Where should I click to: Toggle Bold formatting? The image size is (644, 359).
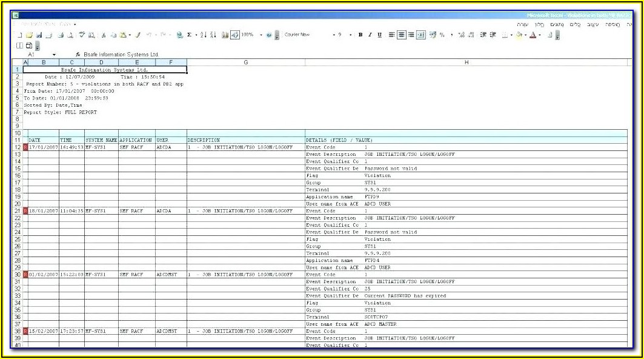[360, 35]
